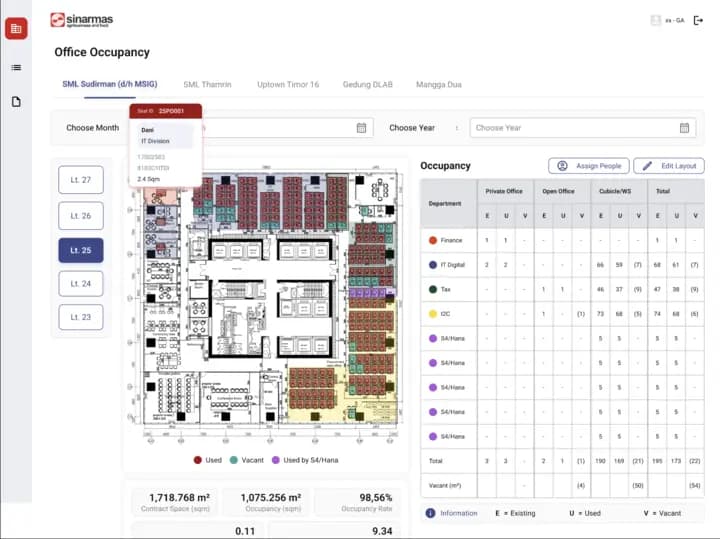The height and width of the screenshot is (539, 720).
Task: Select floor Lt. 25
Action: [x=81, y=250]
